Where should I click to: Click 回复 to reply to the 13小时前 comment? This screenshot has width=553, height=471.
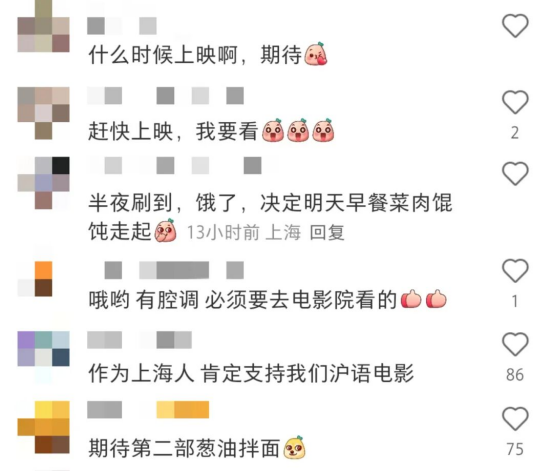point(327,233)
